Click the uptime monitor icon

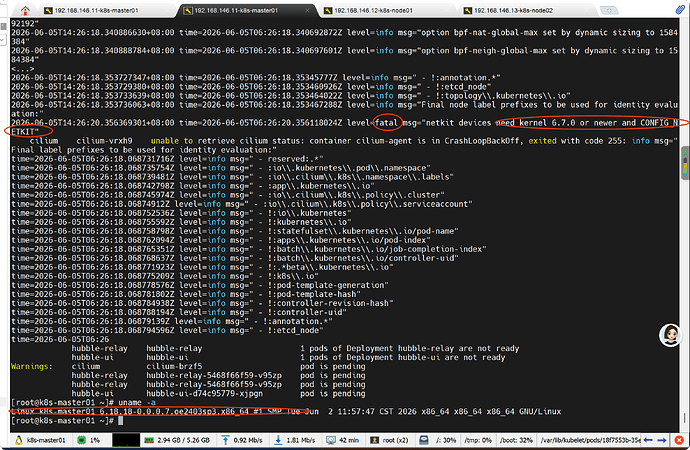pyautogui.click(x=330, y=440)
